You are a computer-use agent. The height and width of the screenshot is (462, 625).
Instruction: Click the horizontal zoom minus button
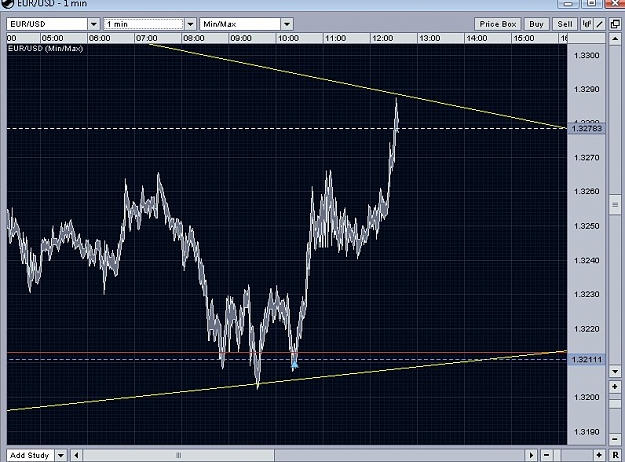click(x=546, y=455)
